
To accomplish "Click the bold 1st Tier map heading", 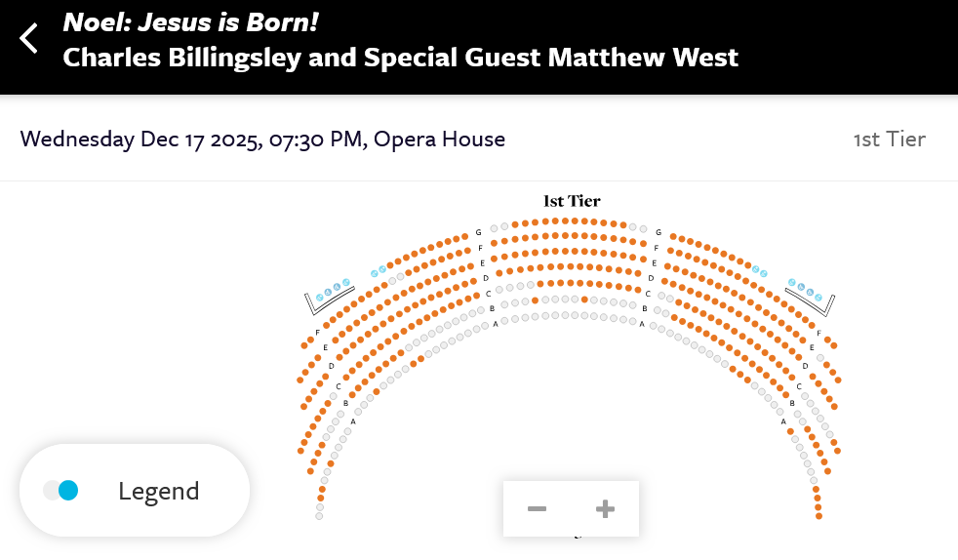I will coord(572,201).
